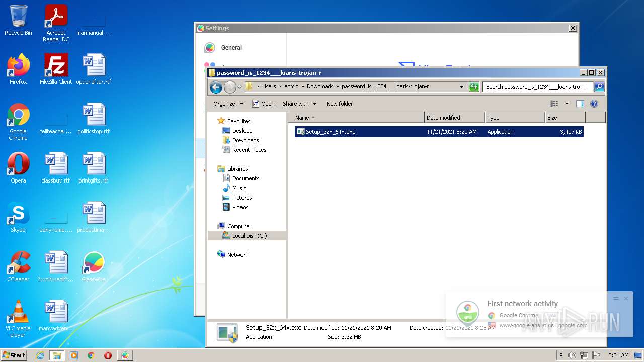The height and width of the screenshot is (362, 644).
Task: Click New folder in the toolbar
Action: point(340,104)
